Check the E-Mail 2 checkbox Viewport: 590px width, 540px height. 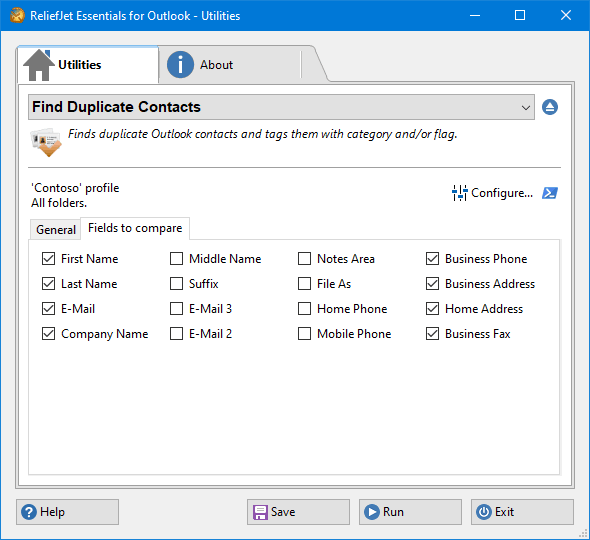(x=176, y=334)
